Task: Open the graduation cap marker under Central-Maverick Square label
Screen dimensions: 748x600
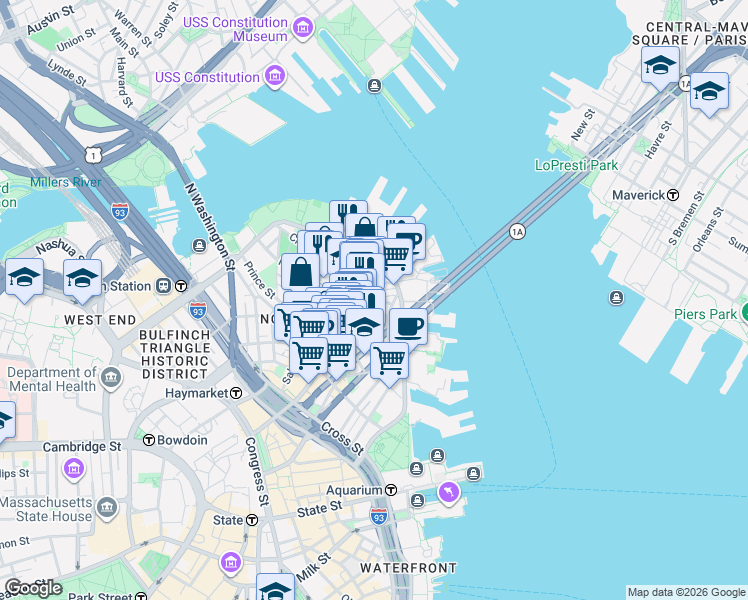Action: tap(660, 65)
